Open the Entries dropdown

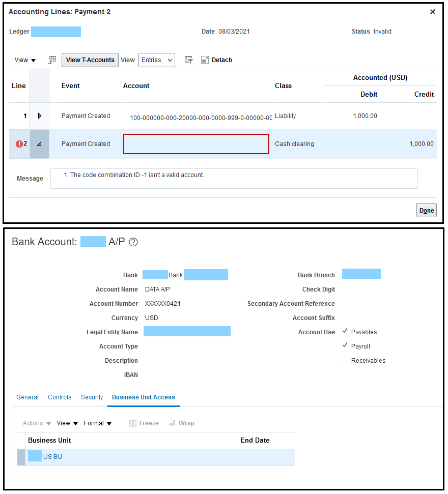[157, 60]
